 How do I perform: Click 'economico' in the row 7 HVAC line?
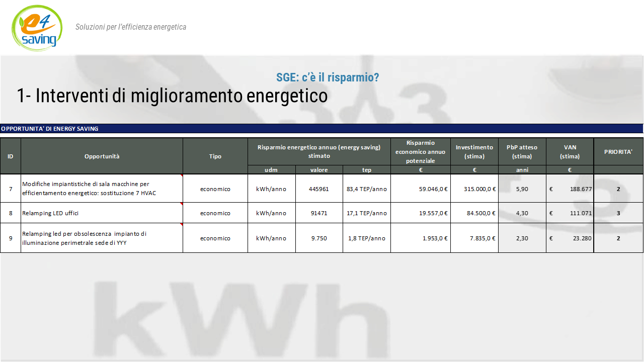click(215, 189)
